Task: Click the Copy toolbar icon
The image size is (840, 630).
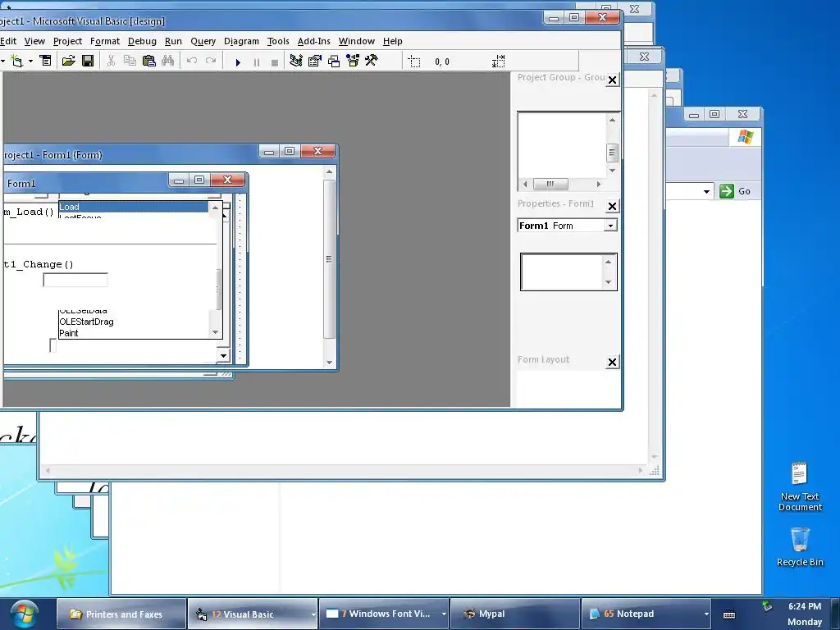Action: point(130,61)
